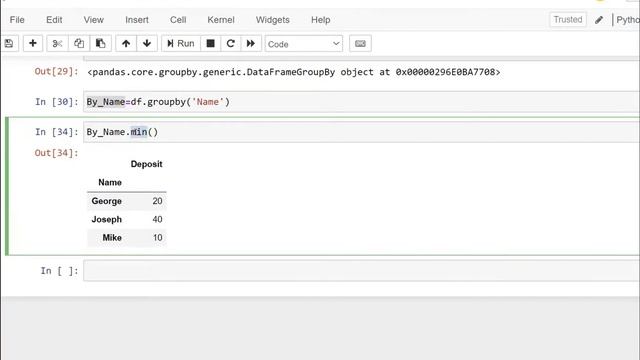The width and height of the screenshot is (640, 360).
Task: Click the In [30] groupby code cell
Action: [x=361, y=102]
